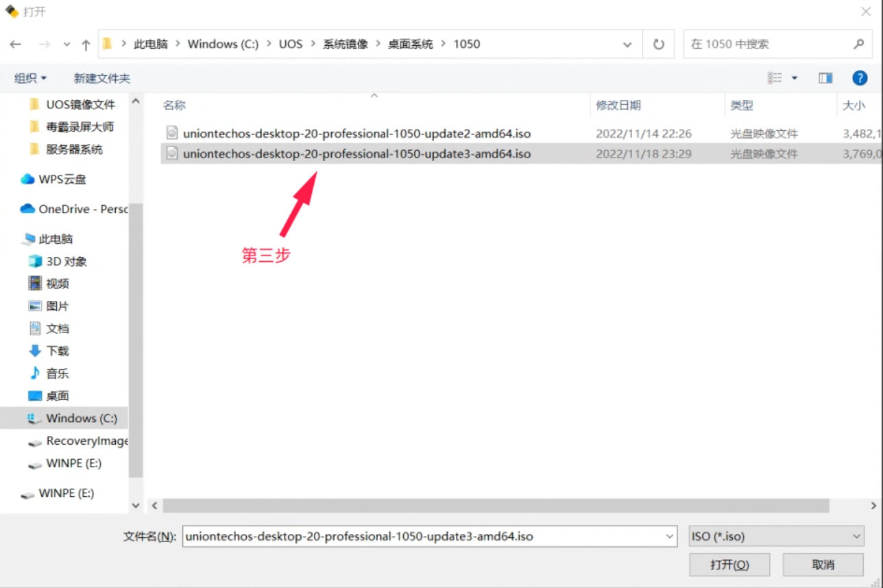Click the 取消 button
This screenshot has height=588, width=883.
[x=823, y=565]
